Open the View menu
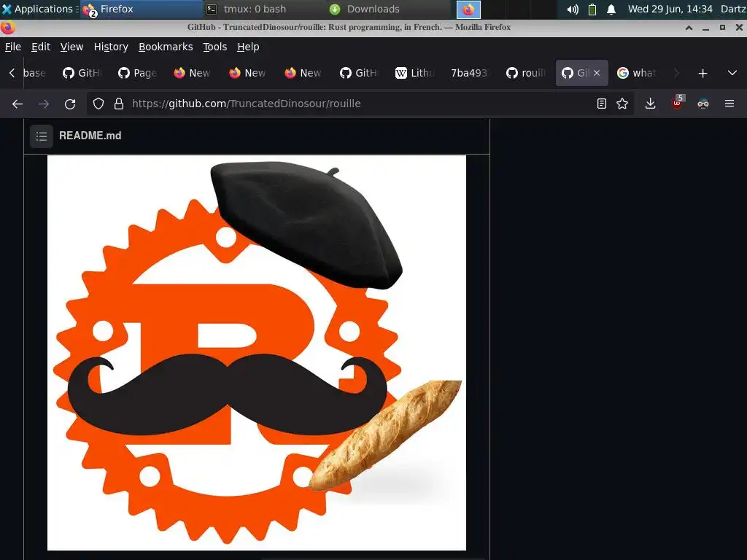Screen dimensions: 747x560 (x=72, y=47)
